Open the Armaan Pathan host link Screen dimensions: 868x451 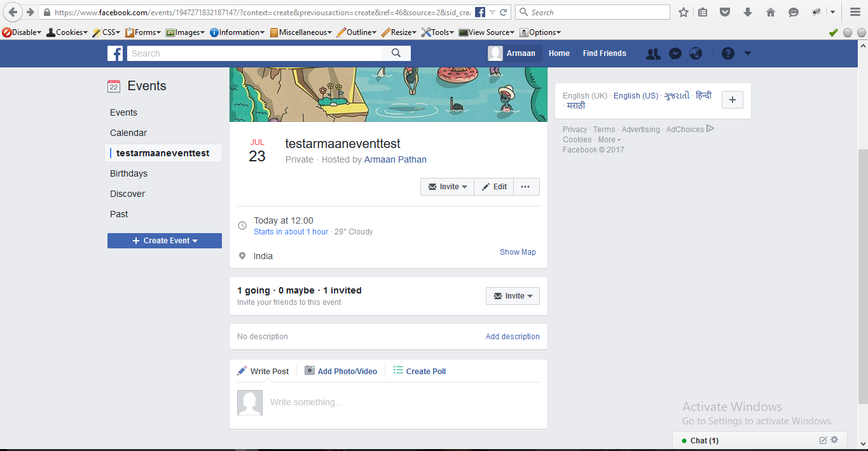tap(396, 159)
